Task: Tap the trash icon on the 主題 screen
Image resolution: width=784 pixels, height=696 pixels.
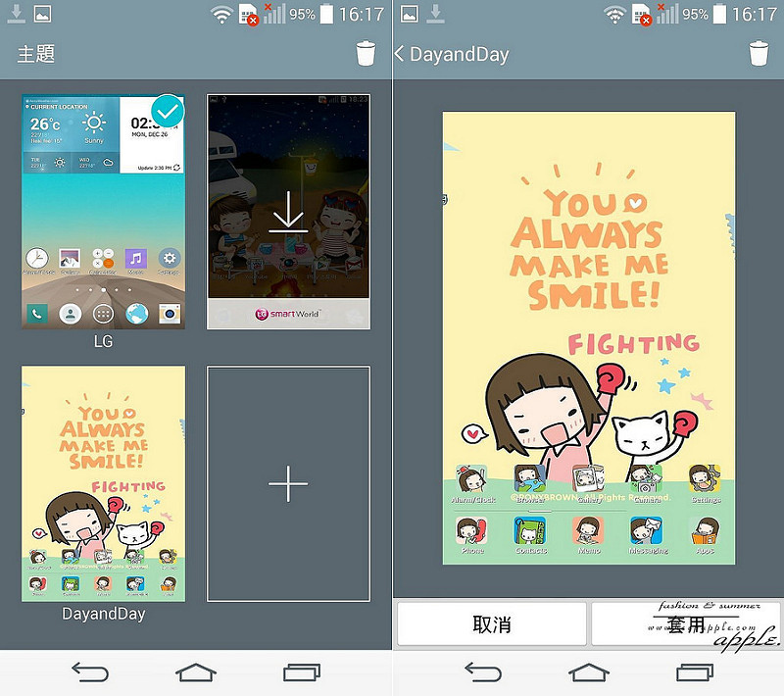Action: coord(366,54)
